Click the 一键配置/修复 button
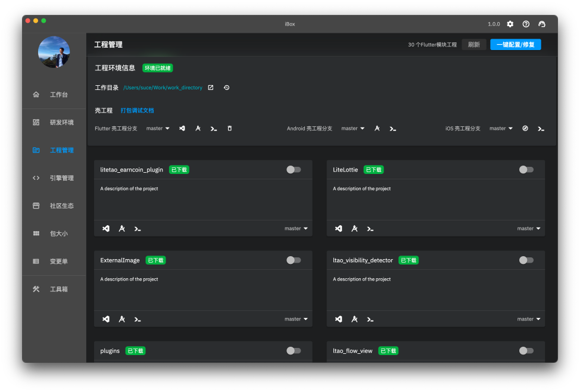 click(x=515, y=45)
